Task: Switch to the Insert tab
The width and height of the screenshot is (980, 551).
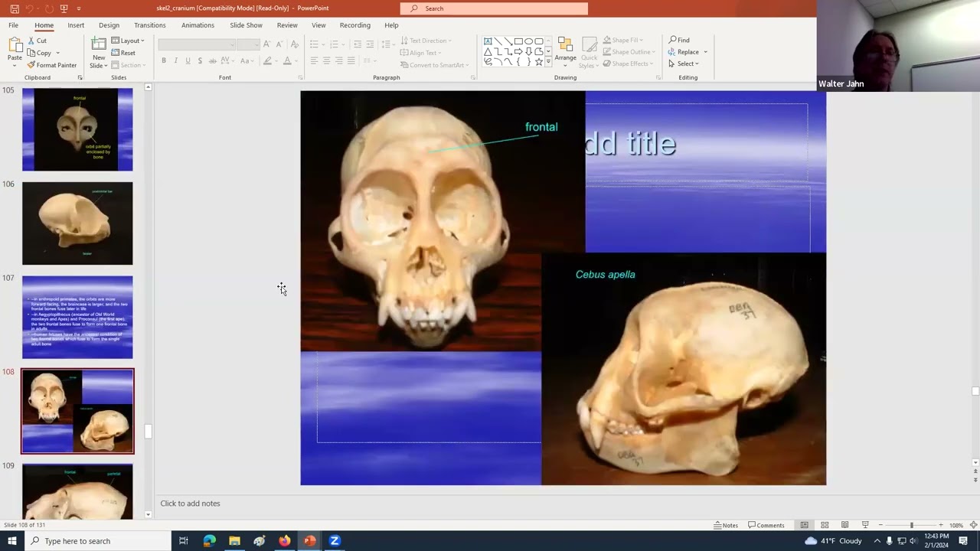Action: 76,25
